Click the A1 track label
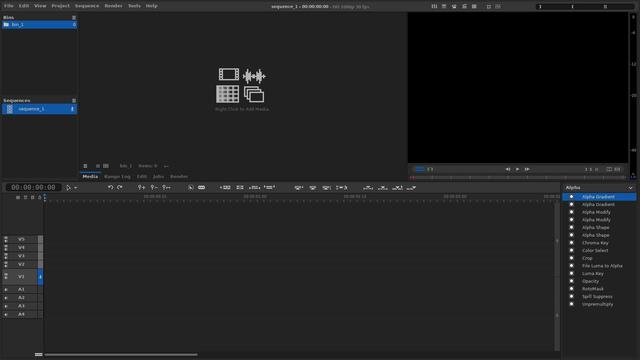Screen dimensions: 640x360 pyautogui.click(x=21, y=289)
